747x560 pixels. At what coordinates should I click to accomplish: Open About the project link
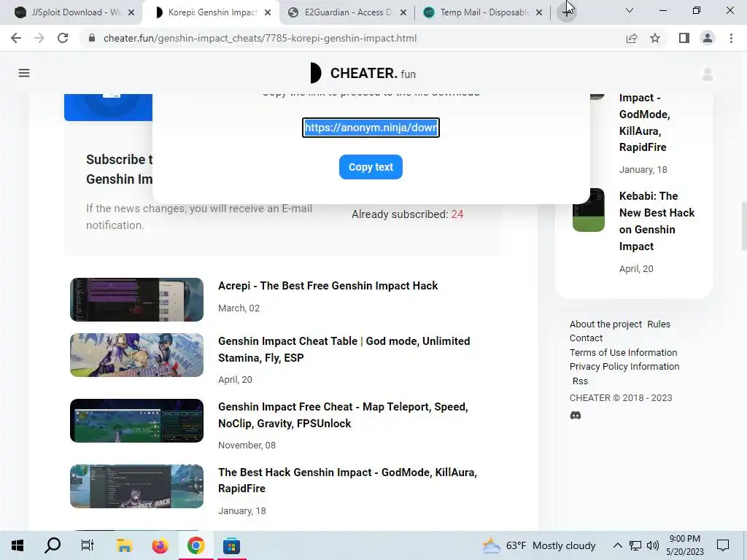pos(605,324)
